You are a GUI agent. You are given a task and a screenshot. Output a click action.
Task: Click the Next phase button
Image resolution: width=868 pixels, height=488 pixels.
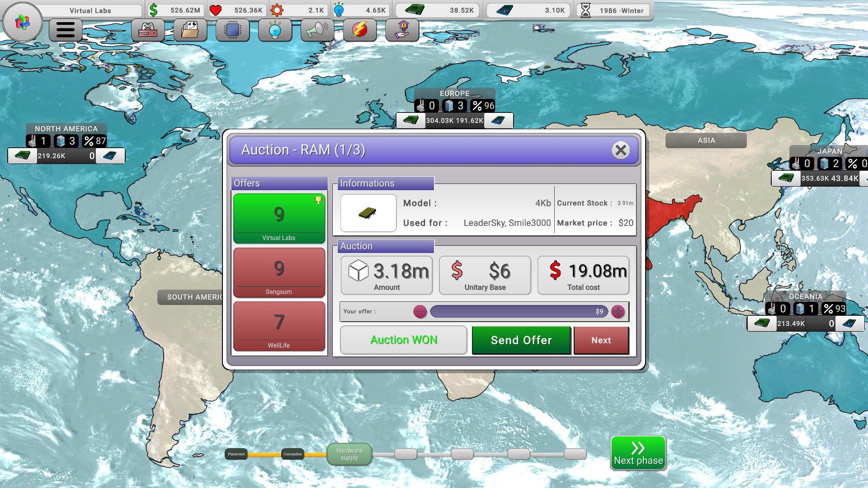click(638, 453)
